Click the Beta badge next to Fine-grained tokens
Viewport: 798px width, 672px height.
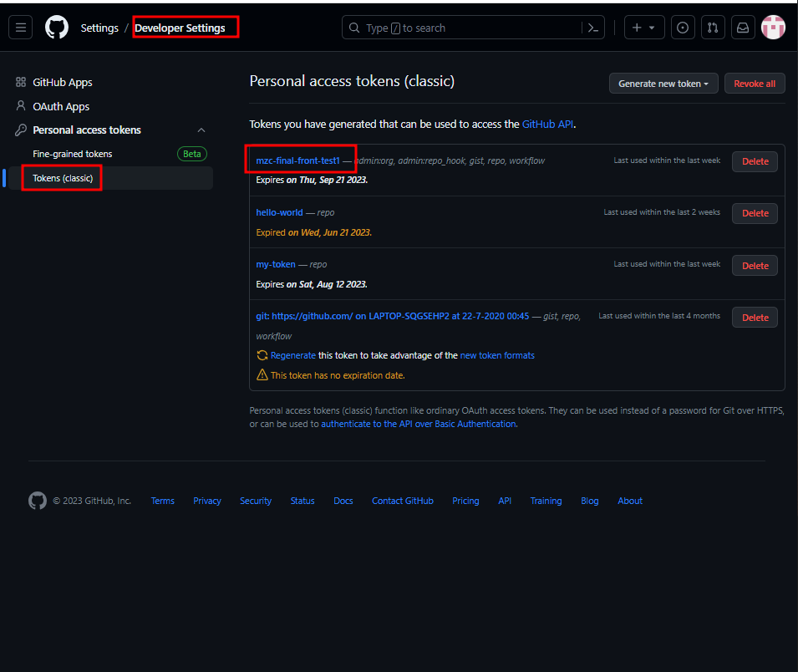click(192, 154)
